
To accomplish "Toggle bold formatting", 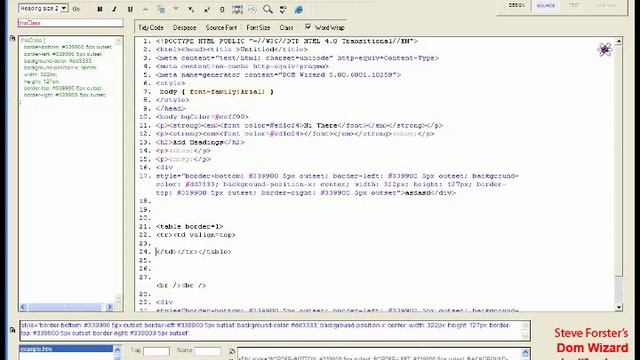I will click(100, 9).
